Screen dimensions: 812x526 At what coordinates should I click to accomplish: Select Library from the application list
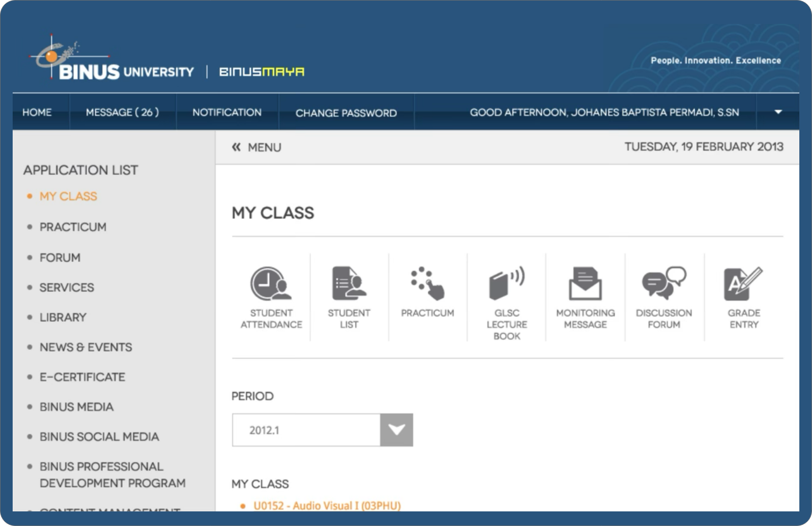[x=62, y=317]
